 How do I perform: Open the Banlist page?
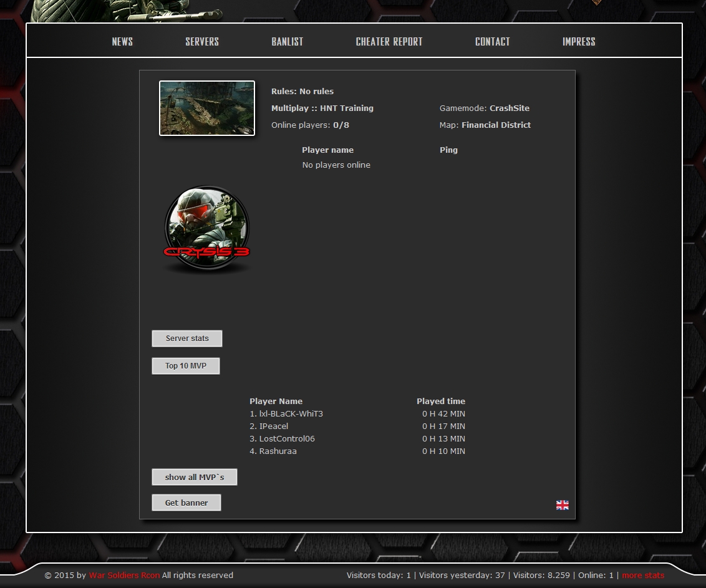click(288, 42)
